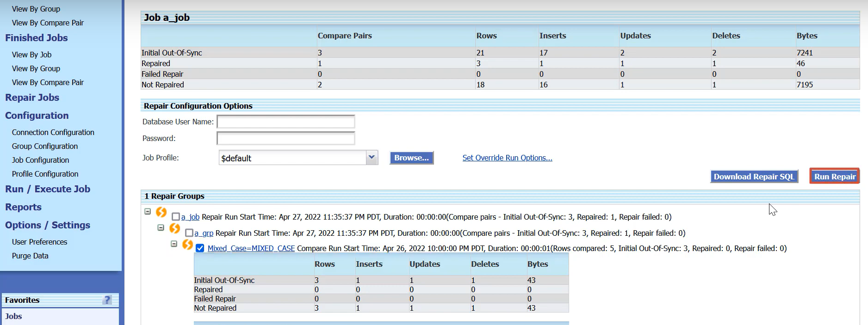Select the Jobs entry under Favorites
The width and height of the screenshot is (868, 325).
(x=13, y=316)
